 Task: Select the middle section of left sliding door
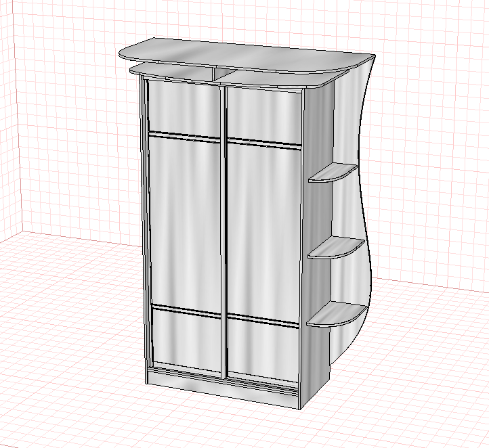click(x=186, y=221)
